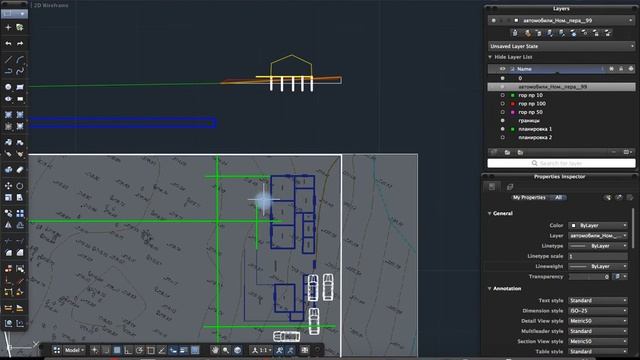Open the Dimension style ISO-25 dropdown

click(x=598, y=311)
